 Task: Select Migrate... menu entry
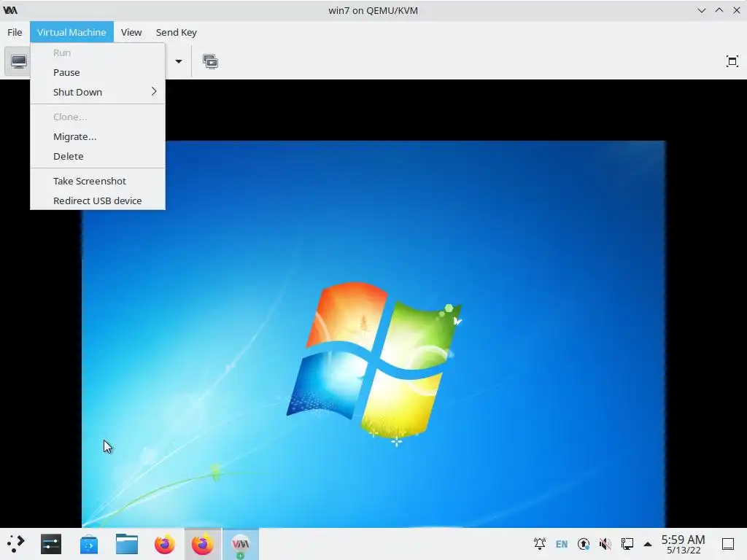[98, 136]
